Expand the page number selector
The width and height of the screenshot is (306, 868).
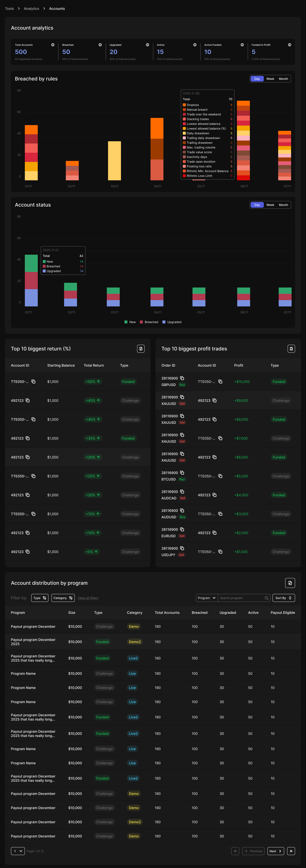point(18,851)
